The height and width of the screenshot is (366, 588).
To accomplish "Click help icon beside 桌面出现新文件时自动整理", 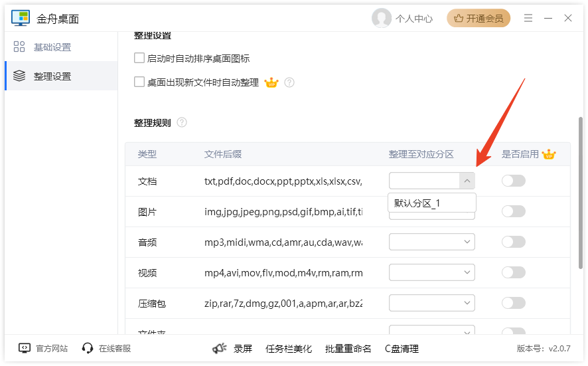I will [289, 83].
